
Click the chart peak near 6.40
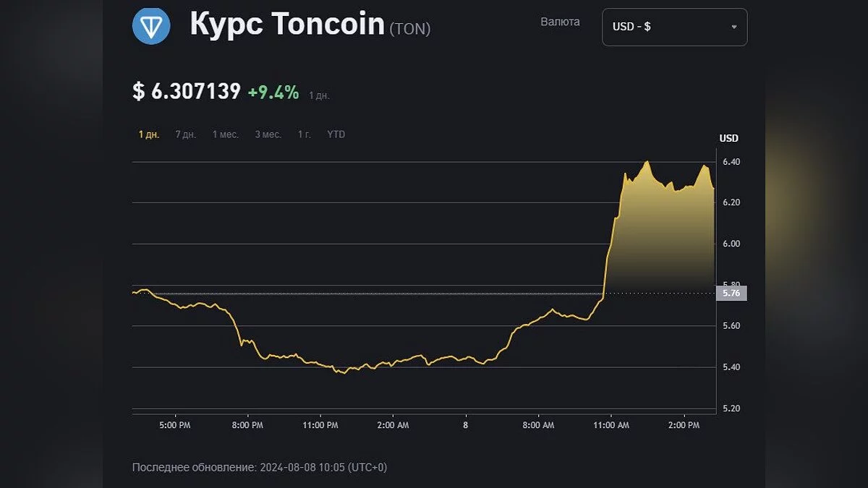(x=647, y=162)
